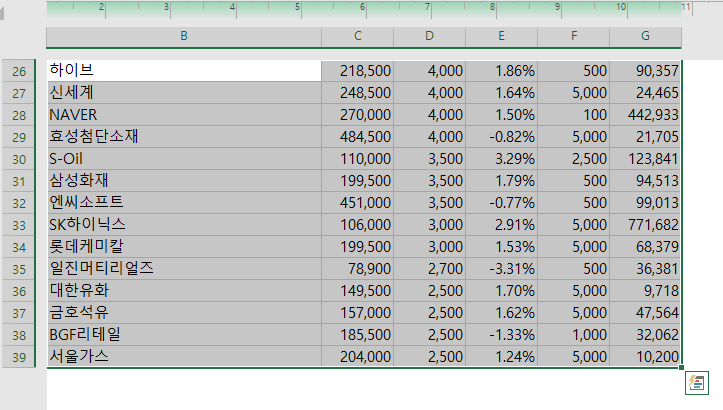Select row 27 header
723x410 pixels.
[x=18, y=93]
